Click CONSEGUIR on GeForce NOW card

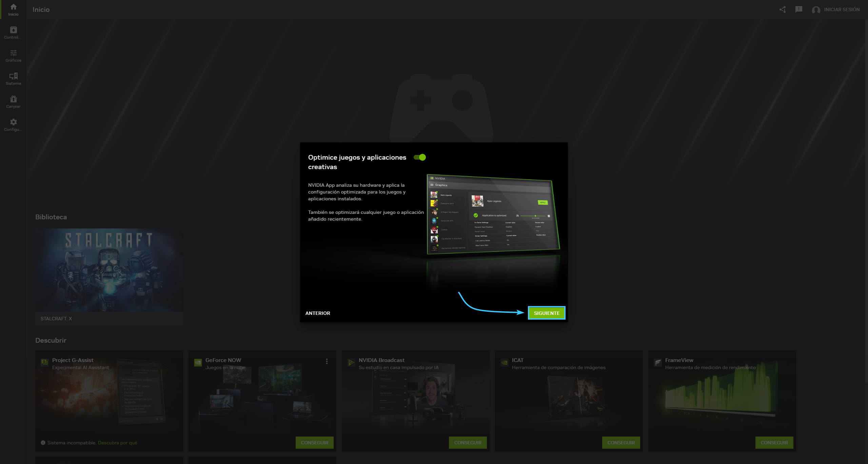click(x=315, y=443)
